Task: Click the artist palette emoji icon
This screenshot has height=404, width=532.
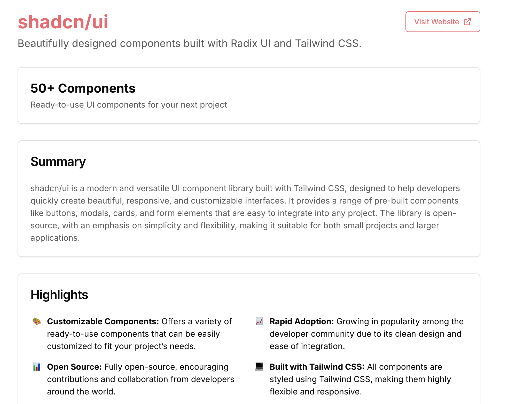Action: click(37, 321)
